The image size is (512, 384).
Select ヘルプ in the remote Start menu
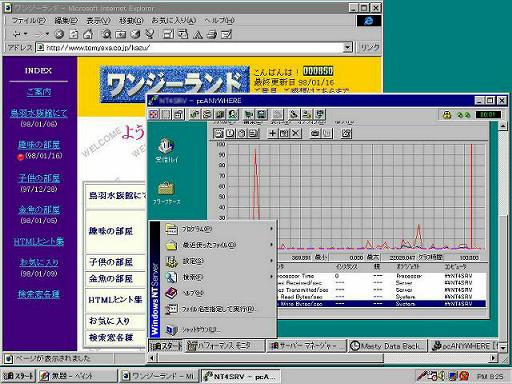pyautogui.click(x=219, y=293)
